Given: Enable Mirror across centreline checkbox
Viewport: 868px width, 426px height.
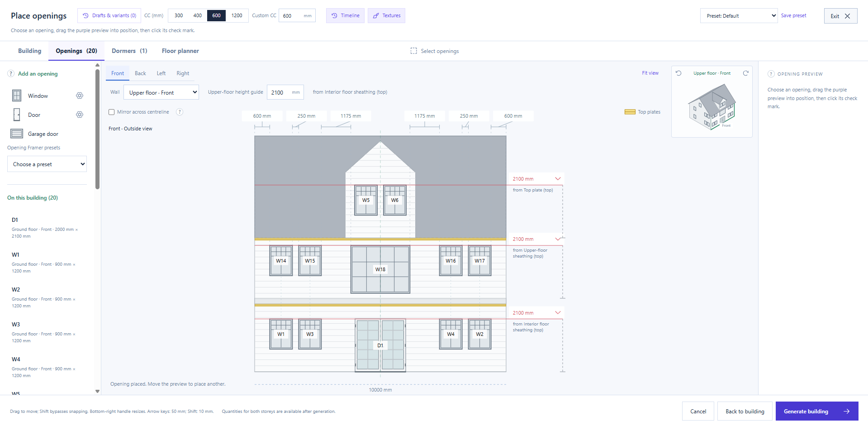Looking at the screenshot, I should (112, 112).
